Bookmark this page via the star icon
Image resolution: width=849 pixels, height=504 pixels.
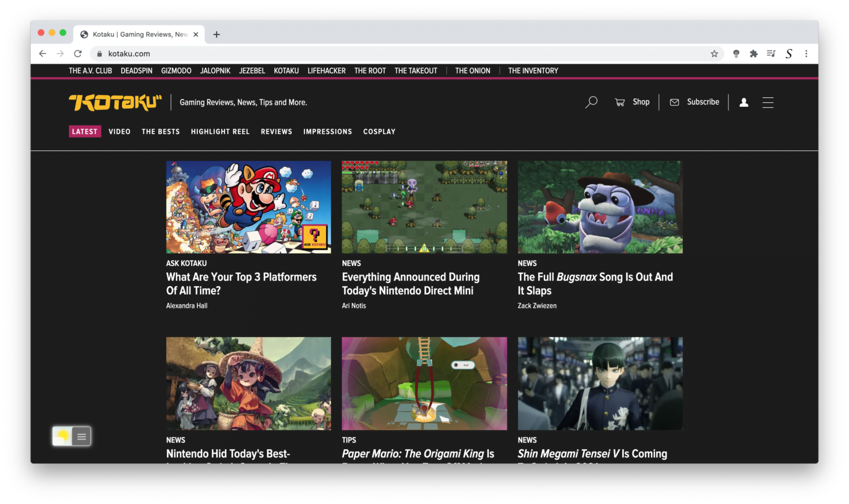pyautogui.click(x=715, y=54)
